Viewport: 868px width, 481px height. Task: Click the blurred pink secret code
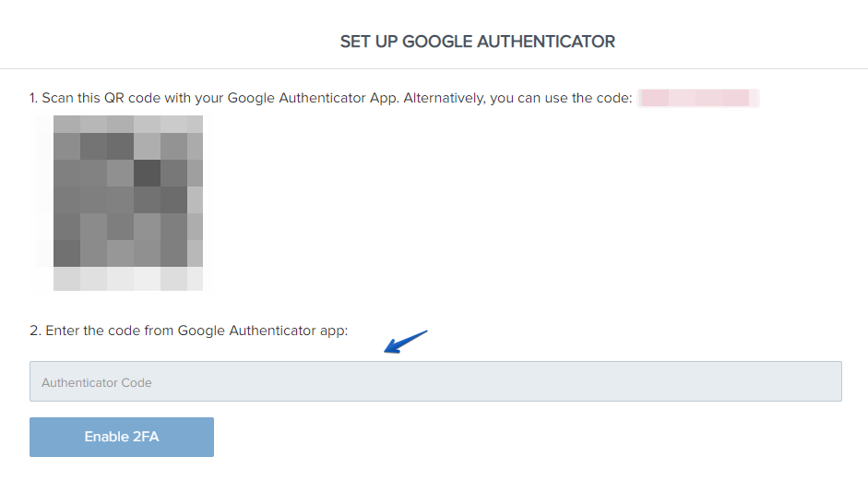[698, 98]
